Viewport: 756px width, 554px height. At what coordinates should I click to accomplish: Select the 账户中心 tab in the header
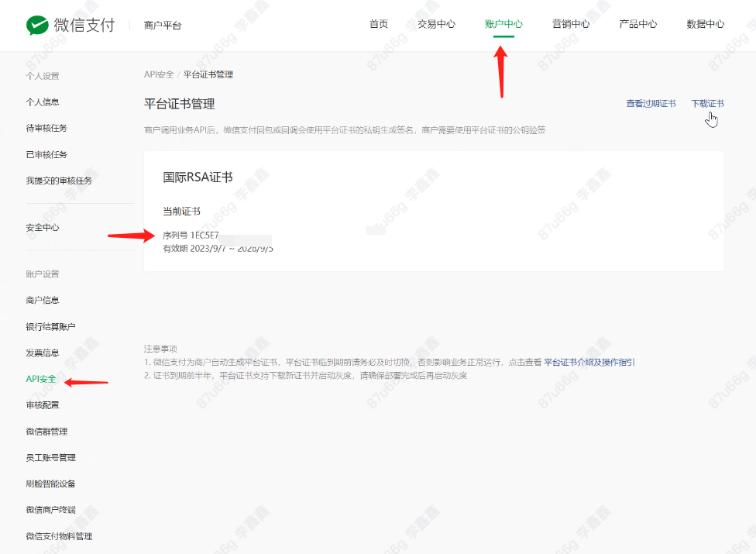[503, 24]
